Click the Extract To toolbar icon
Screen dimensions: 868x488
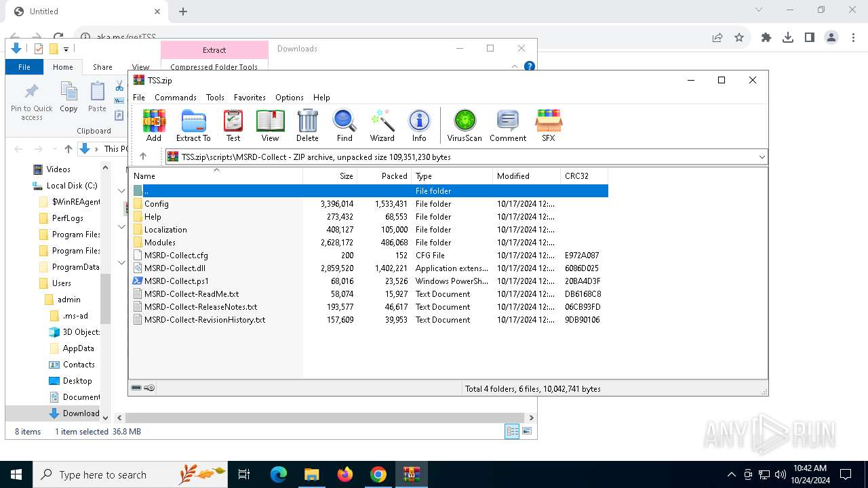(193, 125)
